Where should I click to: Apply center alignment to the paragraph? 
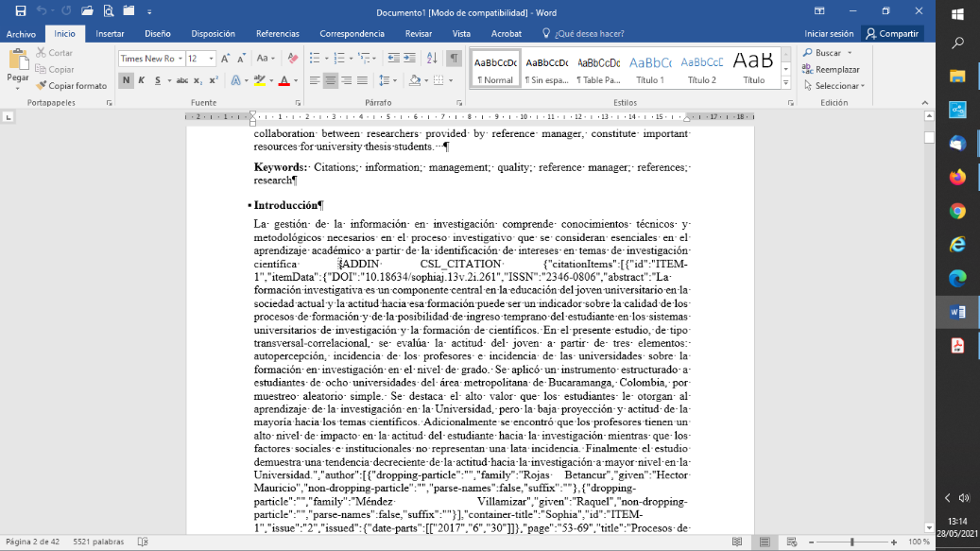(332, 79)
